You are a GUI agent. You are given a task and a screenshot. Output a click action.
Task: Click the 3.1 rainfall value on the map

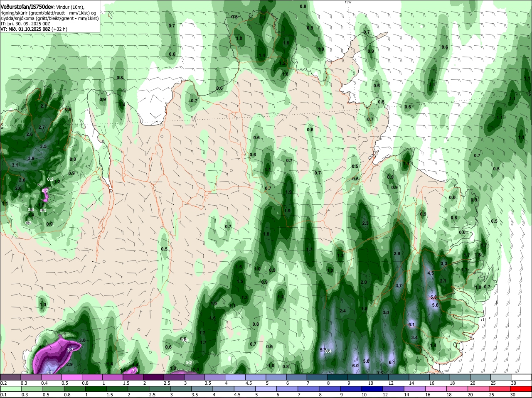[x=15, y=165]
